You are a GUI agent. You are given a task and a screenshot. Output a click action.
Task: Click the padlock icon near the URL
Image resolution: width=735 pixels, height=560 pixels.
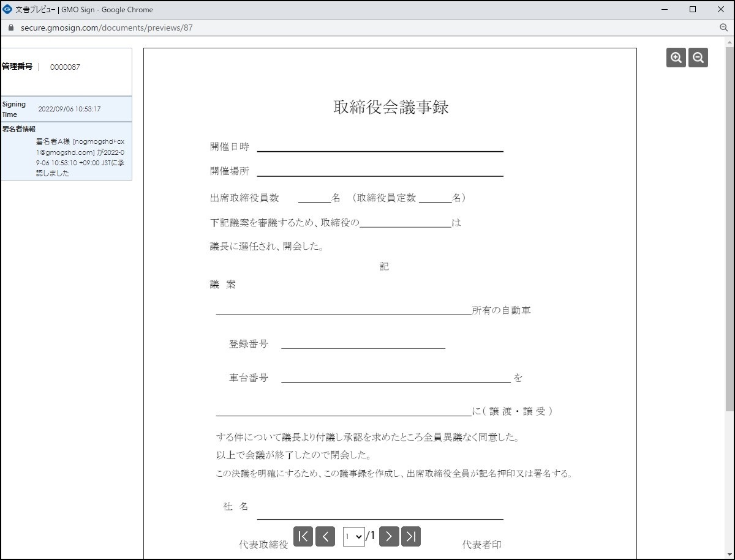[10, 28]
